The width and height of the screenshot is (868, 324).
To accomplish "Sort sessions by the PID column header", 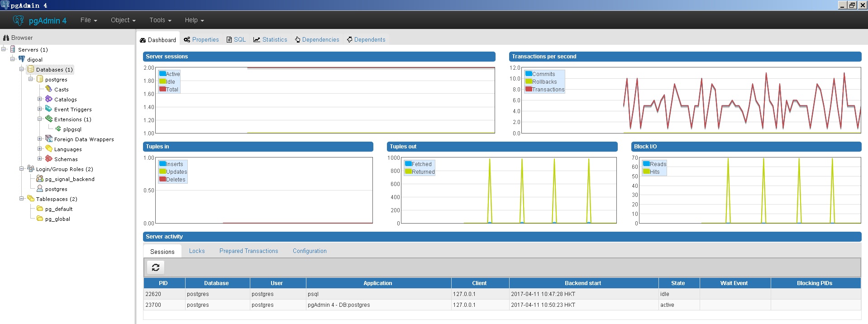I will pos(163,283).
